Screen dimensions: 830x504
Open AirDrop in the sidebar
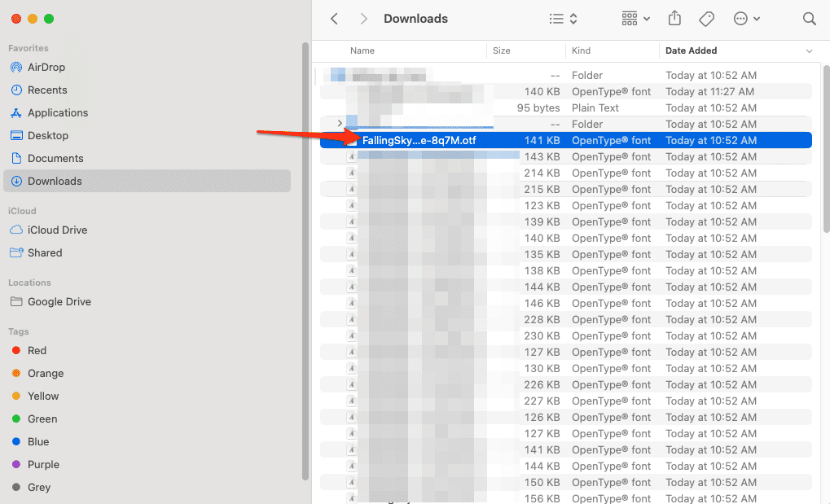(46, 68)
